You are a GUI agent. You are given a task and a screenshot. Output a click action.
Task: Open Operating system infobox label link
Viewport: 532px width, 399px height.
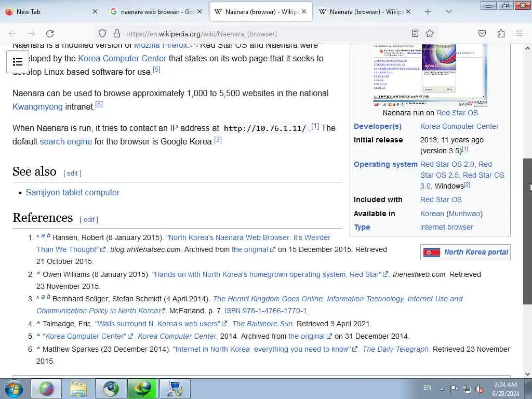click(x=385, y=164)
